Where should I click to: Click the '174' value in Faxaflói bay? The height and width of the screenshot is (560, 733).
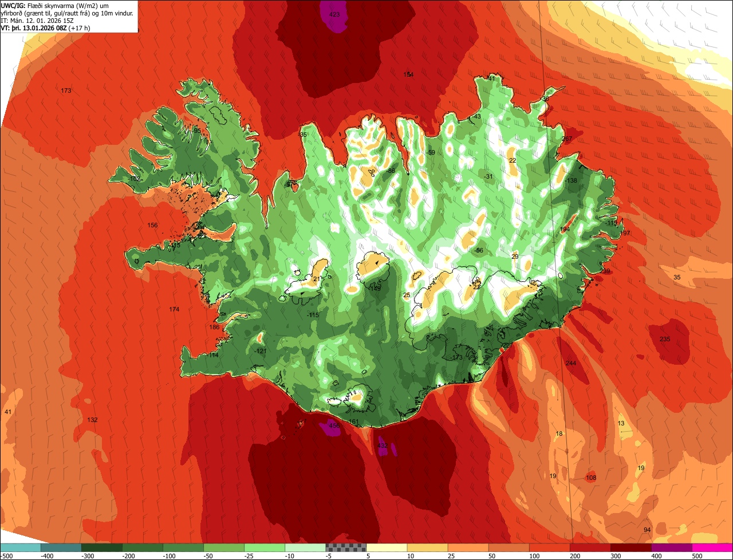[174, 309]
